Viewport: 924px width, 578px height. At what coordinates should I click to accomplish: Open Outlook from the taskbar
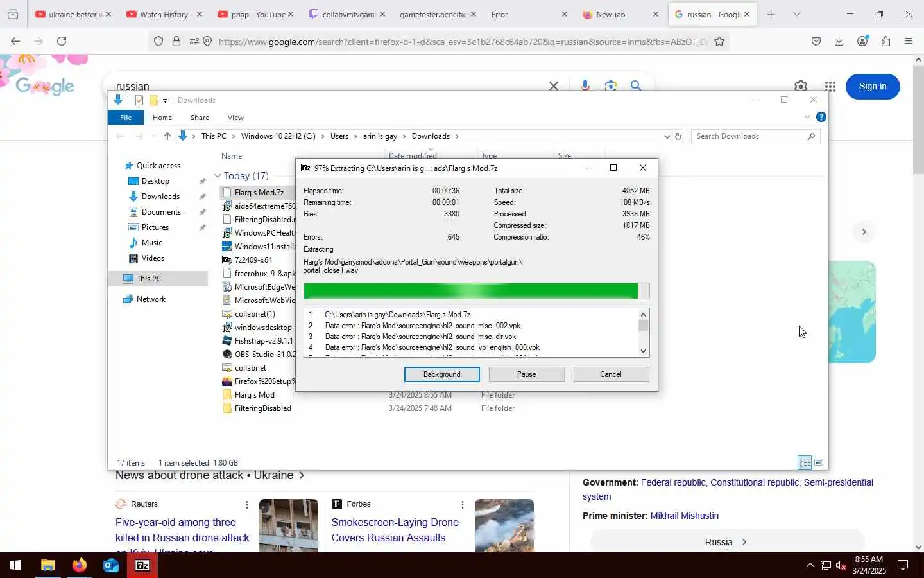coord(110,565)
